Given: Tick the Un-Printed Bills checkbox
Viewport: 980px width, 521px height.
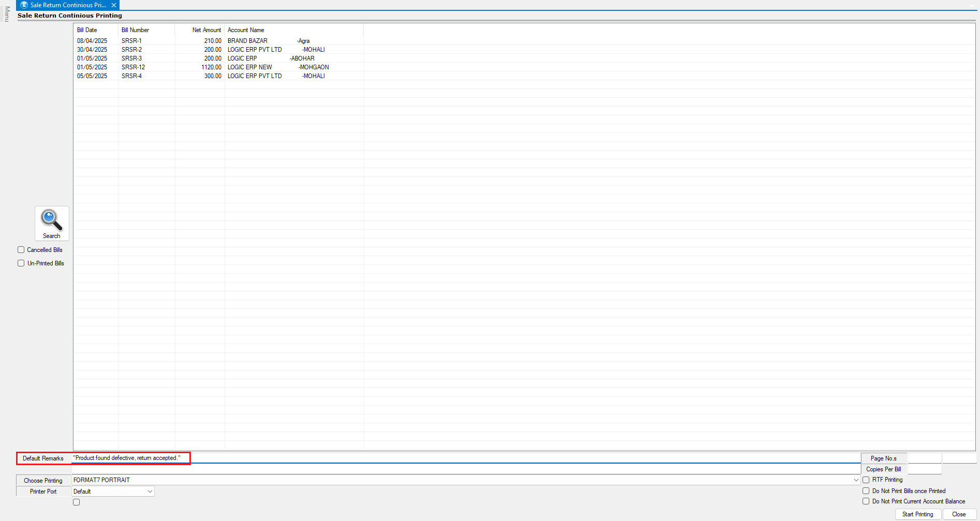Looking at the screenshot, I should 21,263.
